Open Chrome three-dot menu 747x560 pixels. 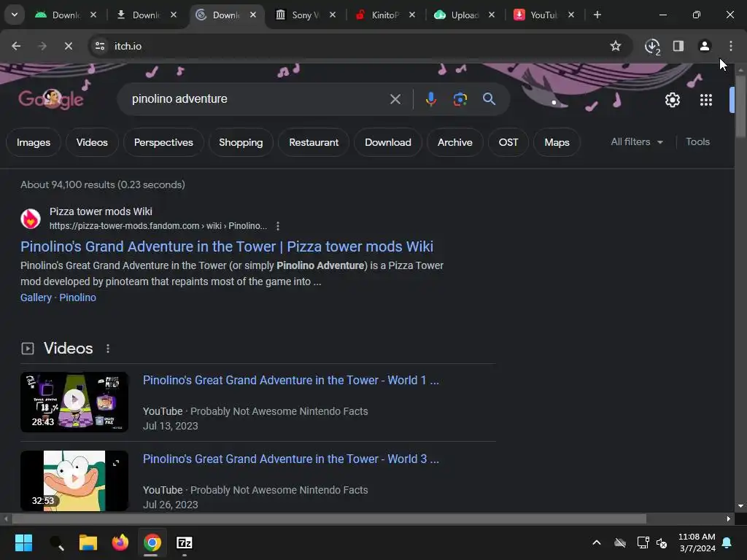pyautogui.click(x=731, y=46)
